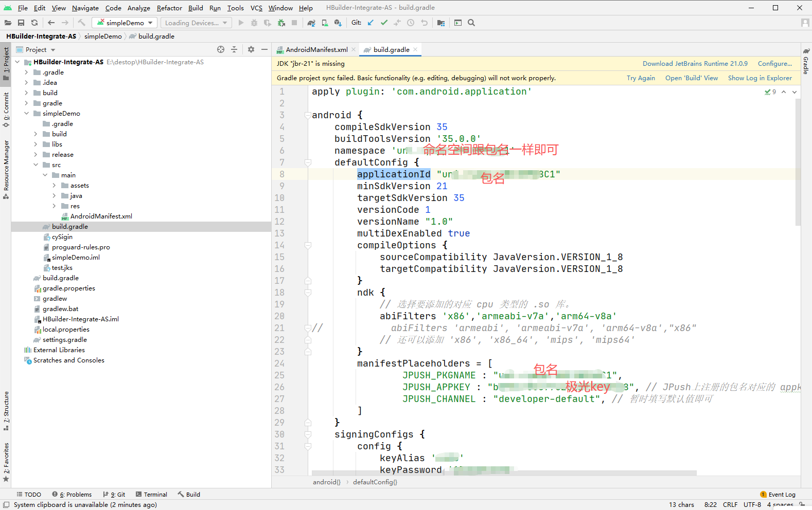Toggle the Terminal tool window
812x510 pixels.
point(151,495)
